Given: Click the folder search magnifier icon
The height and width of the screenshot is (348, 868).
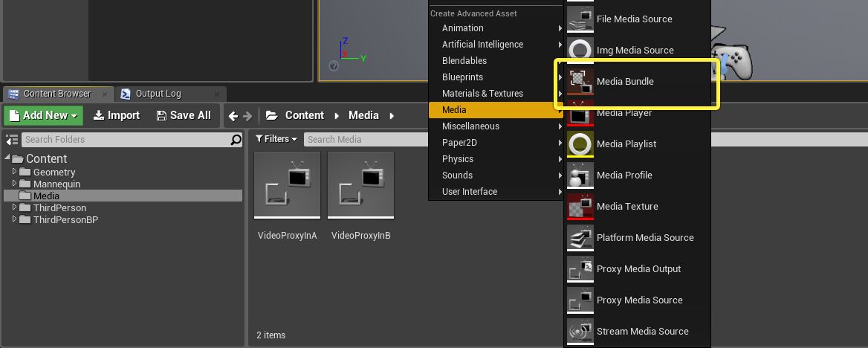Looking at the screenshot, I should (236, 140).
